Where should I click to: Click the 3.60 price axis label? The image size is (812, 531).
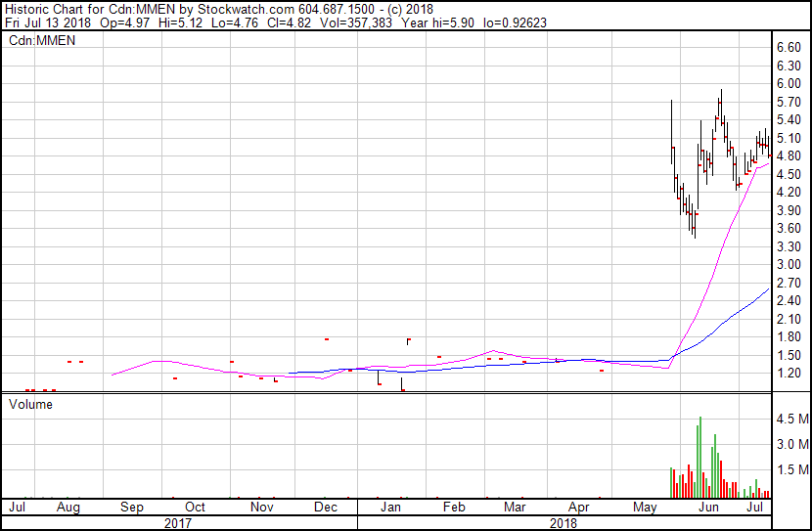point(789,228)
